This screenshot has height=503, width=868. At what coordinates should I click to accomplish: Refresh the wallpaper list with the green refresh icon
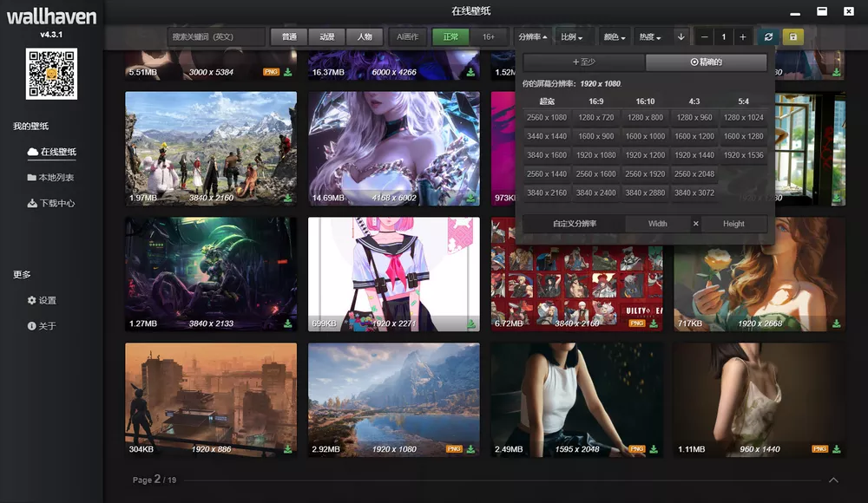coord(766,37)
